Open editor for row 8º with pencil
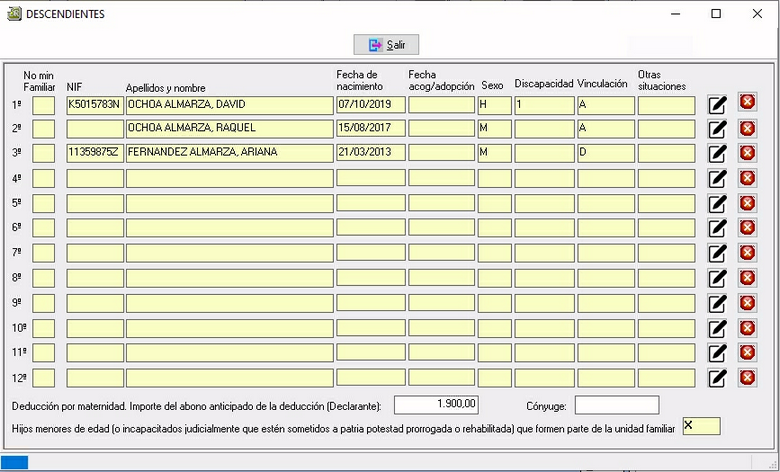780x472 pixels. (717, 279)
